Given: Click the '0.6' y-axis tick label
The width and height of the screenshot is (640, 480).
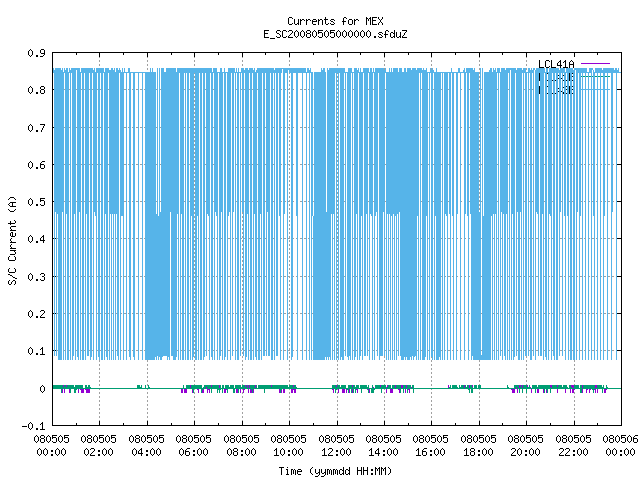Looking at the screenshot, I should point(36,165).
